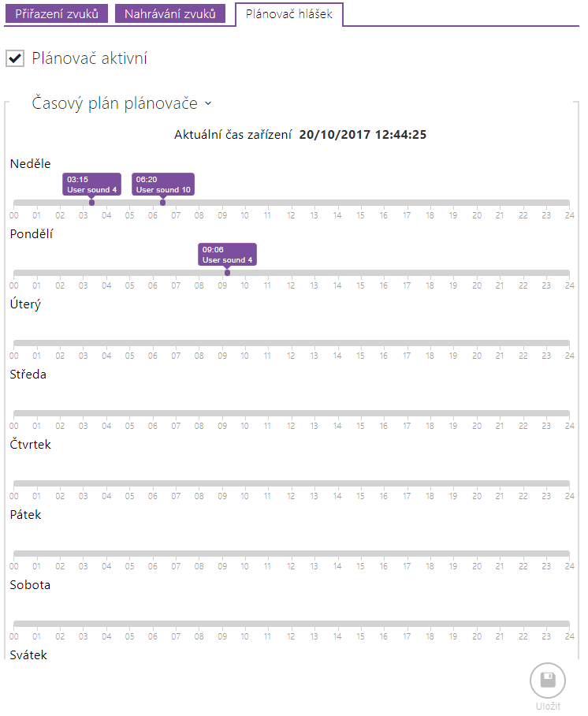This screenshot has width=588, height=716.
Task: Click the Pátek timeline bar
Action: point(292,554)
